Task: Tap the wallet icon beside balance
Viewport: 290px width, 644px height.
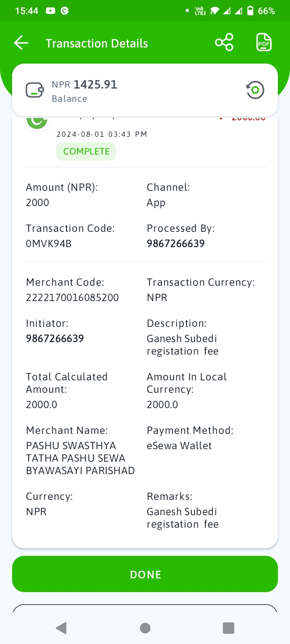Action: (35, 90)
